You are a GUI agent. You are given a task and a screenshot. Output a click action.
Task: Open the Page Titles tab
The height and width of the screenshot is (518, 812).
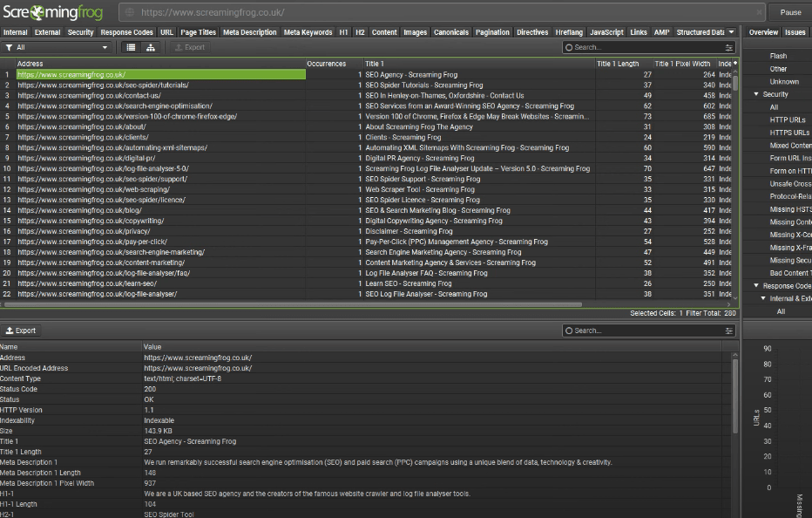pyautogui.click(x=198, y=32)
